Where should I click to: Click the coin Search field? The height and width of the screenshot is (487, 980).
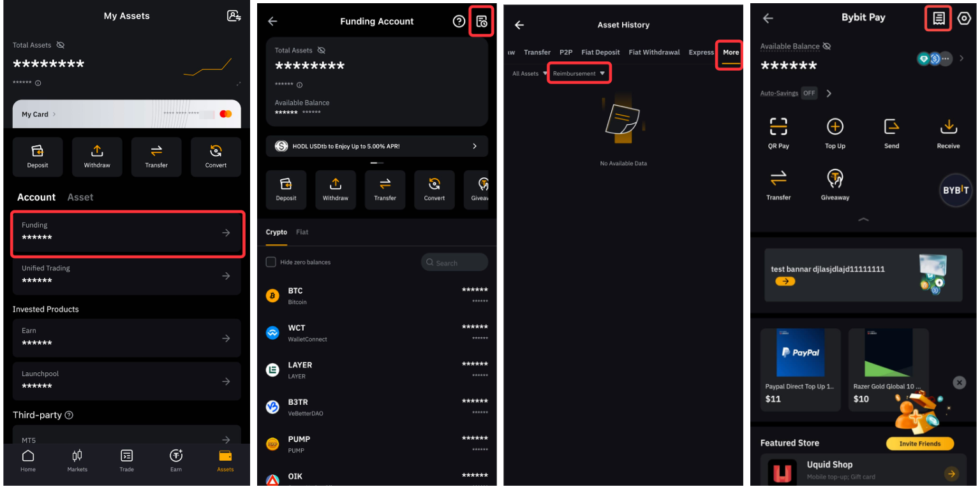tap(454, 262)
